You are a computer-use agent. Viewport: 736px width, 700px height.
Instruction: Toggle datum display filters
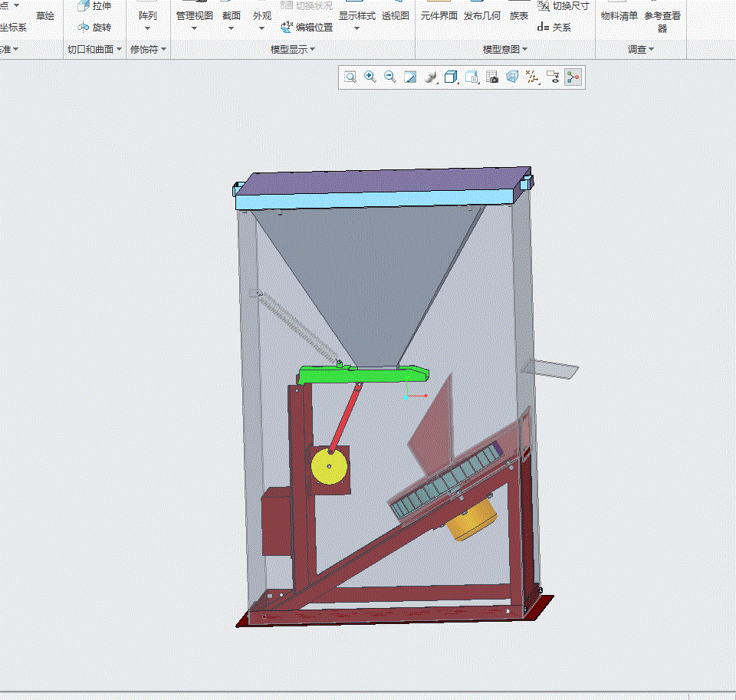[532, 77]
